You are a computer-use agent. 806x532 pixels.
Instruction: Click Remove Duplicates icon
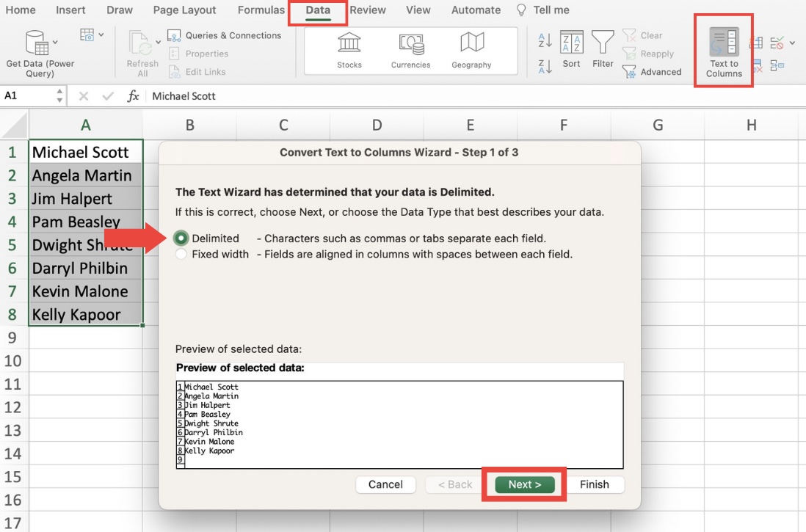tap(757, 65)
